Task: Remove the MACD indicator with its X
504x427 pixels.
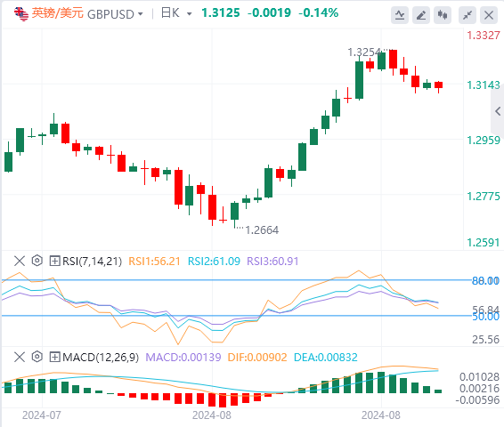Action: point(20,357)
